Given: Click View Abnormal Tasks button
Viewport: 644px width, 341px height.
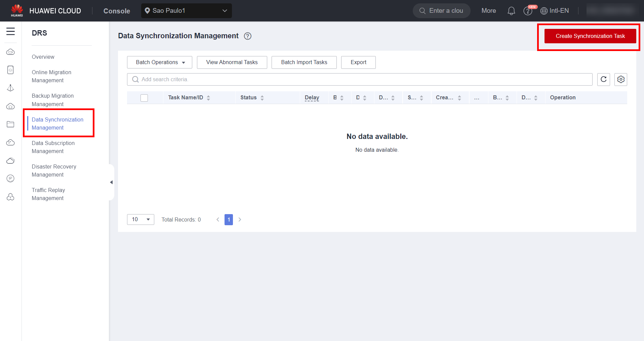Looking at the screenshot, I should click(x=232, y=62).
